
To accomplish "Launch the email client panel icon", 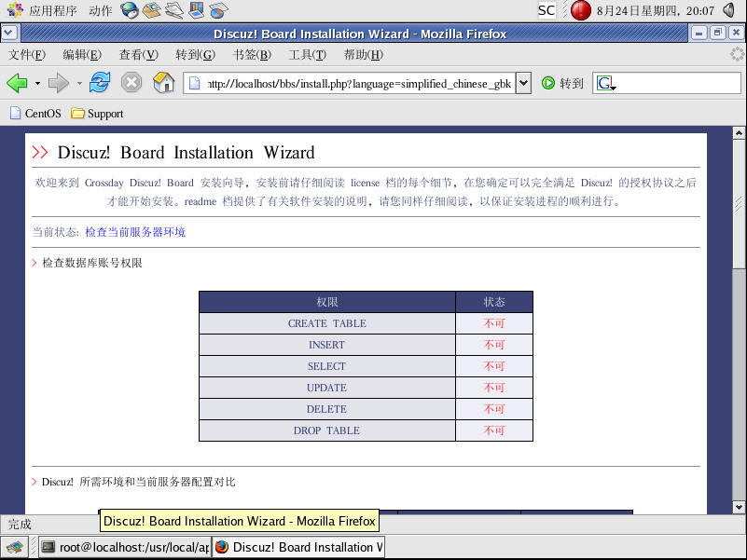I will (x=151, y=10).
